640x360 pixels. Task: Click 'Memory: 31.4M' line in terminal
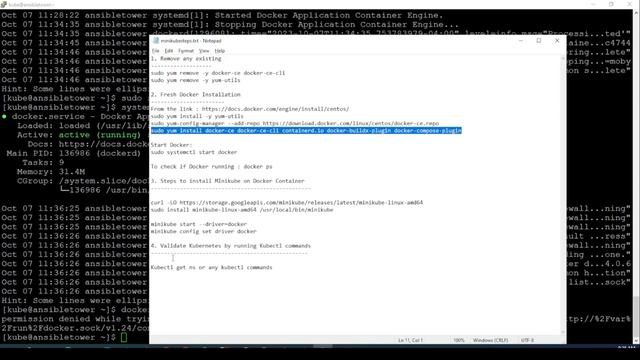[x=51, y=172]
